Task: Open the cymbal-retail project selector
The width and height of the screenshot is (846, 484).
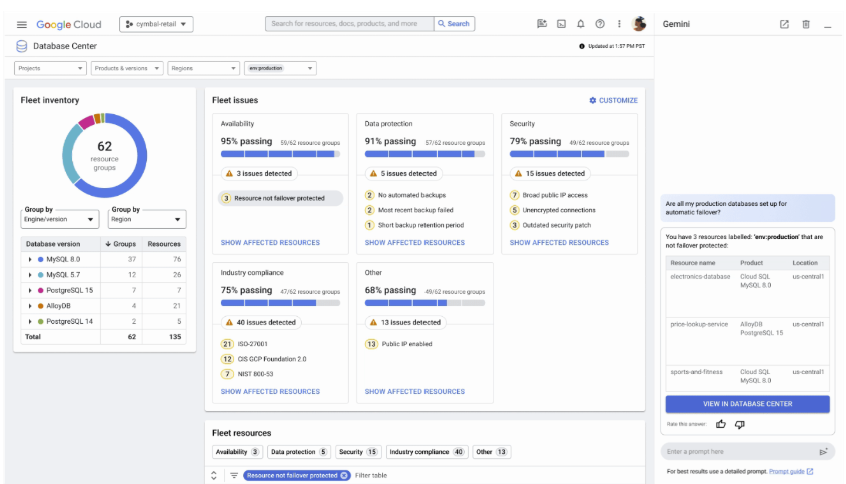Action: [x=157, y=24]
